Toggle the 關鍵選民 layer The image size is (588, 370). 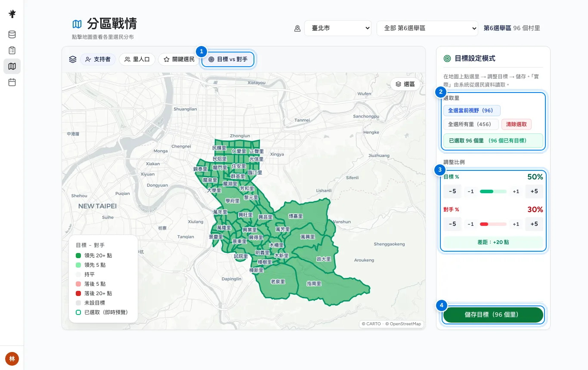pyautogui.click(x=179, y=59)
